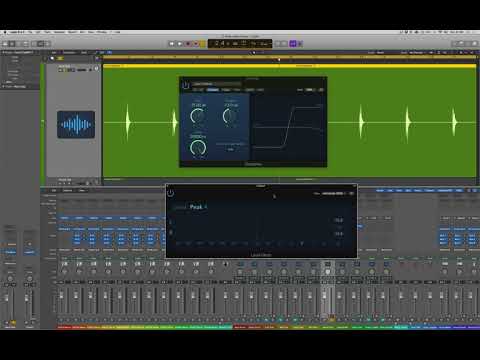Click the left inspector channel strip volume fader
Screen dimensions: 480x360
tap(6, 298)
